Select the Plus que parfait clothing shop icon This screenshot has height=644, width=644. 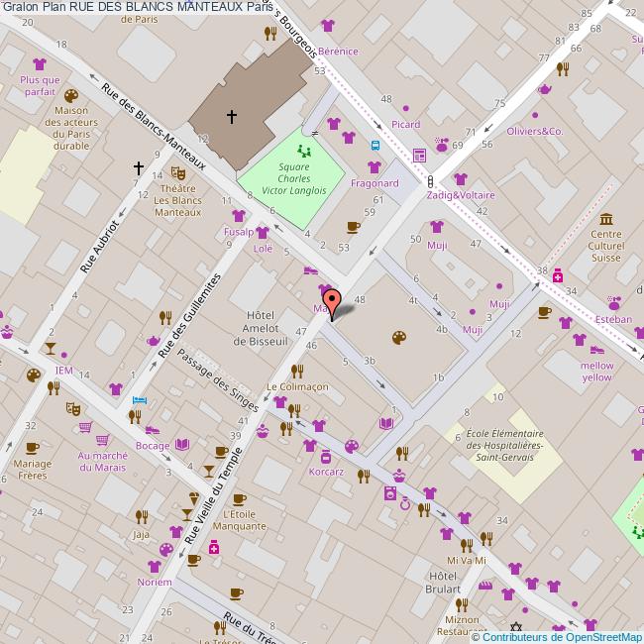point(40,63)
